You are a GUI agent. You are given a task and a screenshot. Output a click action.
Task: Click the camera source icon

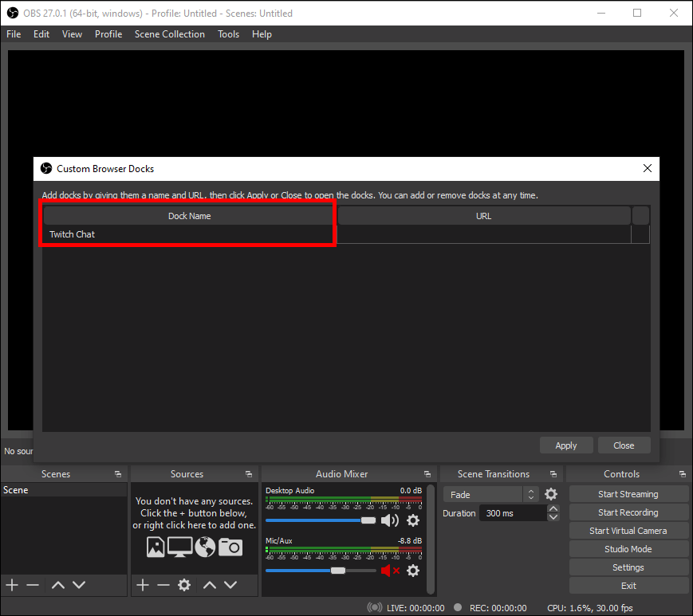pyautogui.click(x=230, y=547)
